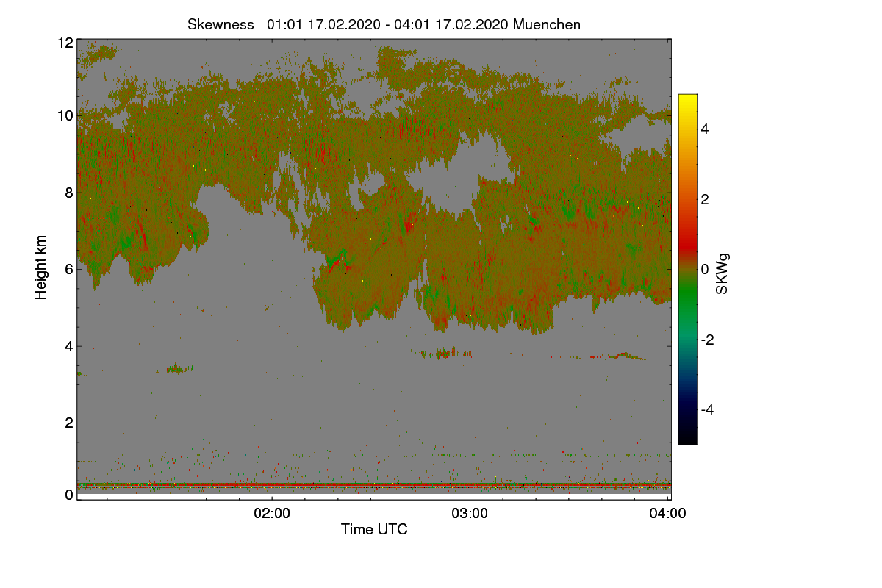Click the 03:00 time tick label
The width and height of the screenshot is (882, 588).
(x=470, y=514)
